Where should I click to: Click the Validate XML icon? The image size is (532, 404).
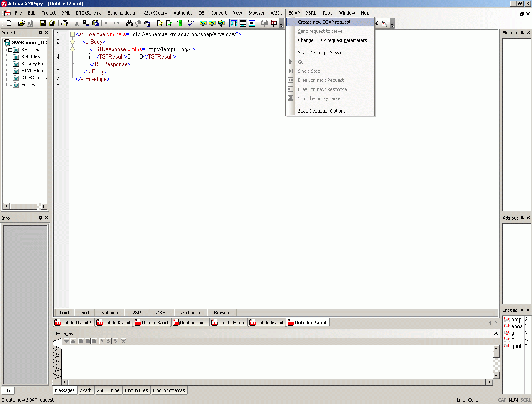tap(169, 23)
